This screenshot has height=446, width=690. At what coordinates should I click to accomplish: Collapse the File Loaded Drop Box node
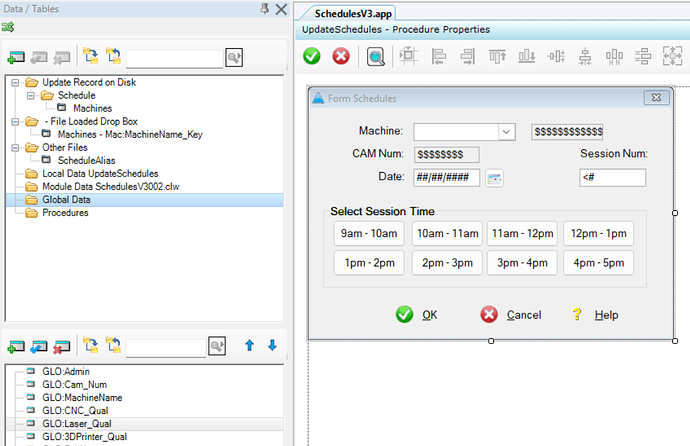[x=15, y=122]
